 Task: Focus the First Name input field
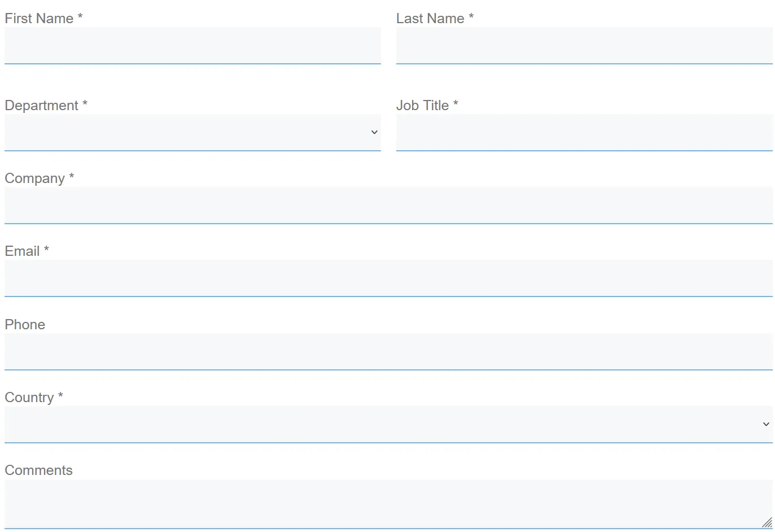tap(192, 45)
